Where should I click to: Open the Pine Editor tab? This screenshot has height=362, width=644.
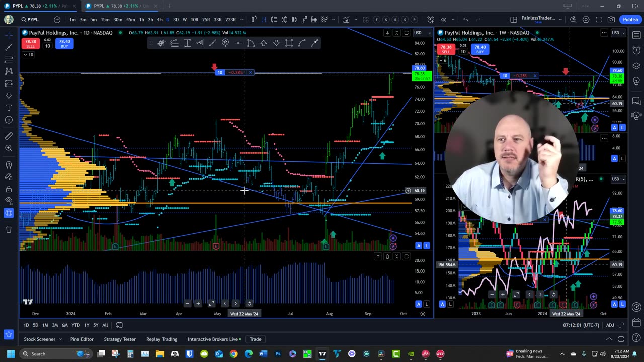(82, 339)
